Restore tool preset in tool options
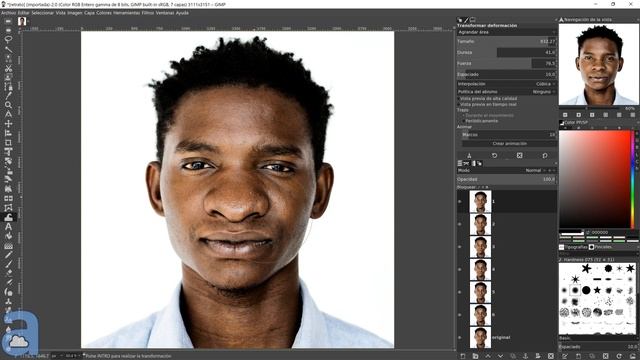 [494, 156]
